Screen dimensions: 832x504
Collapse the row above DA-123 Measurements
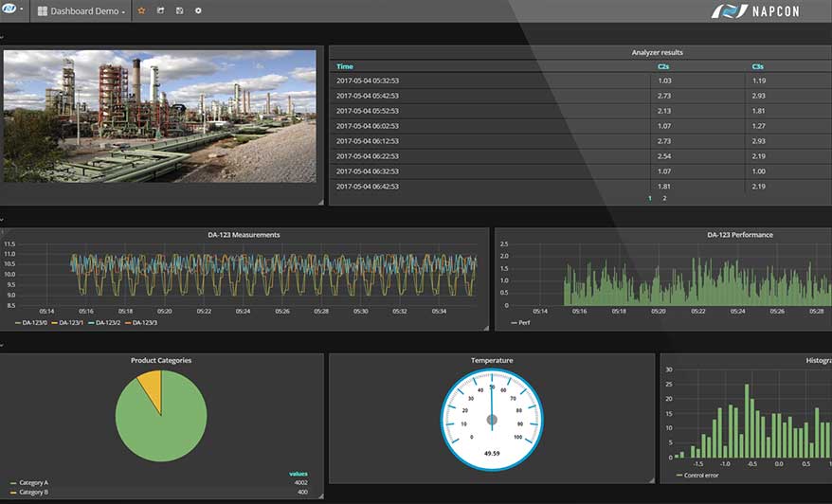point(3,219)
